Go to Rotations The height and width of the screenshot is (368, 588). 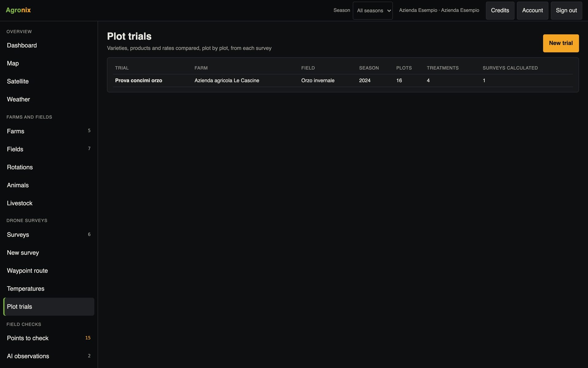coord(49,167)
